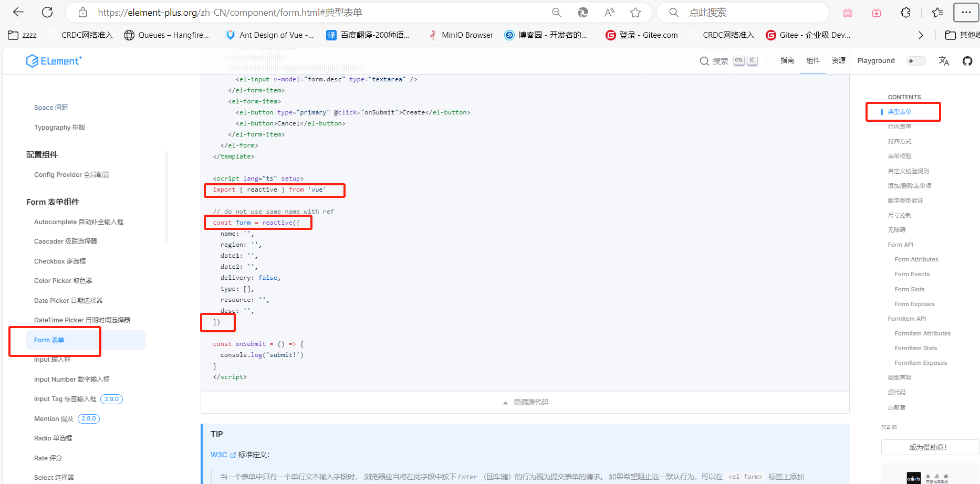Start read aloud from address bar

(x=609, y=12)
